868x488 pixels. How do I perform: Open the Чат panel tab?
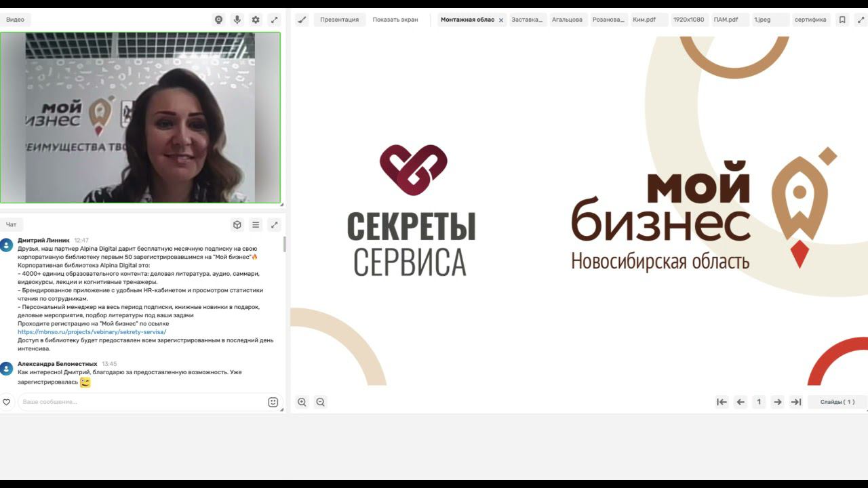click(12, 224)
